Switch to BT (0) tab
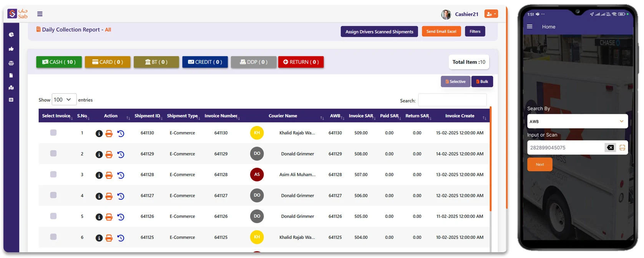Viewport: 644px width, 258px height. point(156,62)
